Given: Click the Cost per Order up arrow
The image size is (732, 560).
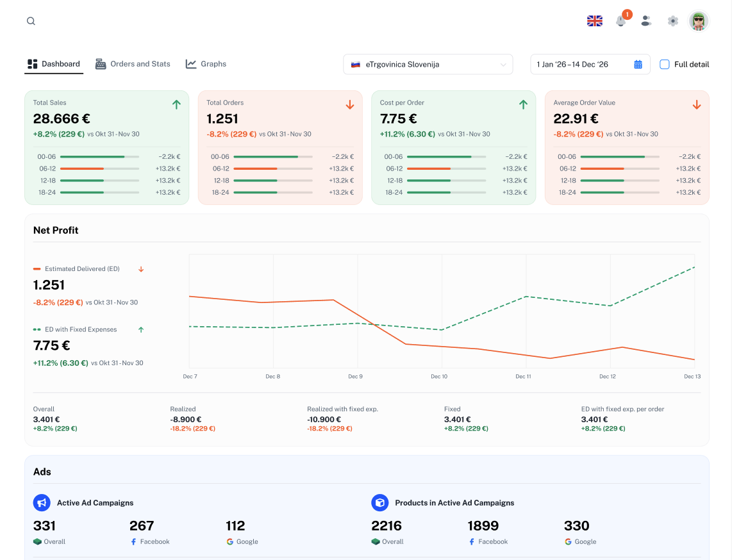Looking at the screenshot, I should (x=523, y=104).
